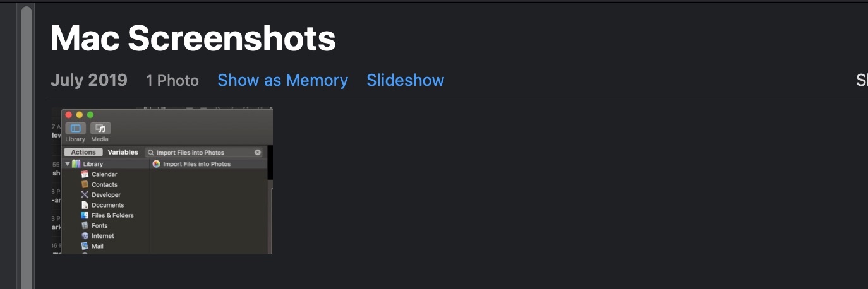Pick the Files & Folders category icon
Image resolution: width=868 pixels, height=289 pixels.
pos(85,215)
